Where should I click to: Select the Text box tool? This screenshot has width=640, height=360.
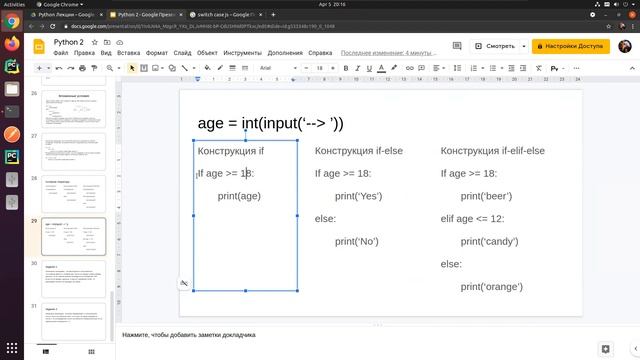144,68
